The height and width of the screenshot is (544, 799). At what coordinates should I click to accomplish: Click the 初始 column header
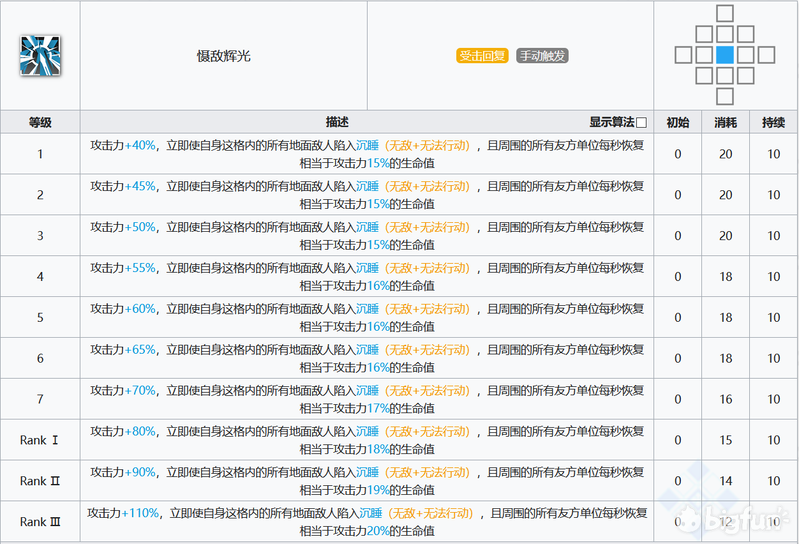click(x=678, y=122)
